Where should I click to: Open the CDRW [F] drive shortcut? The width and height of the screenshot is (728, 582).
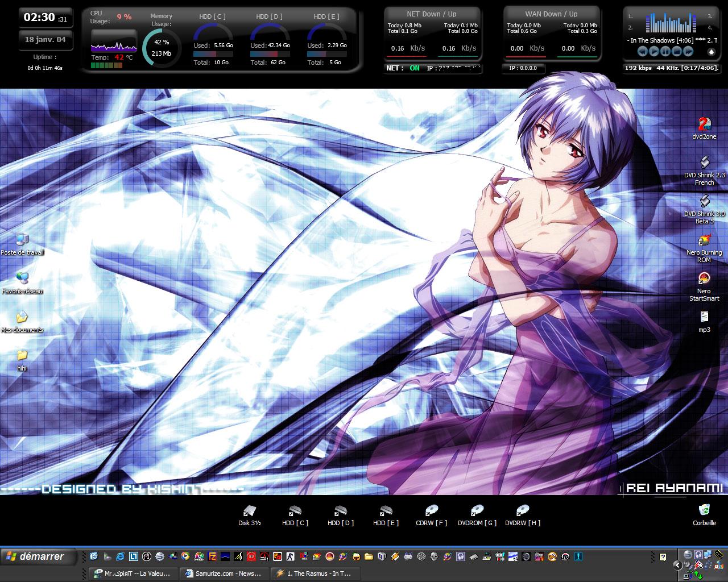(431, 511)
